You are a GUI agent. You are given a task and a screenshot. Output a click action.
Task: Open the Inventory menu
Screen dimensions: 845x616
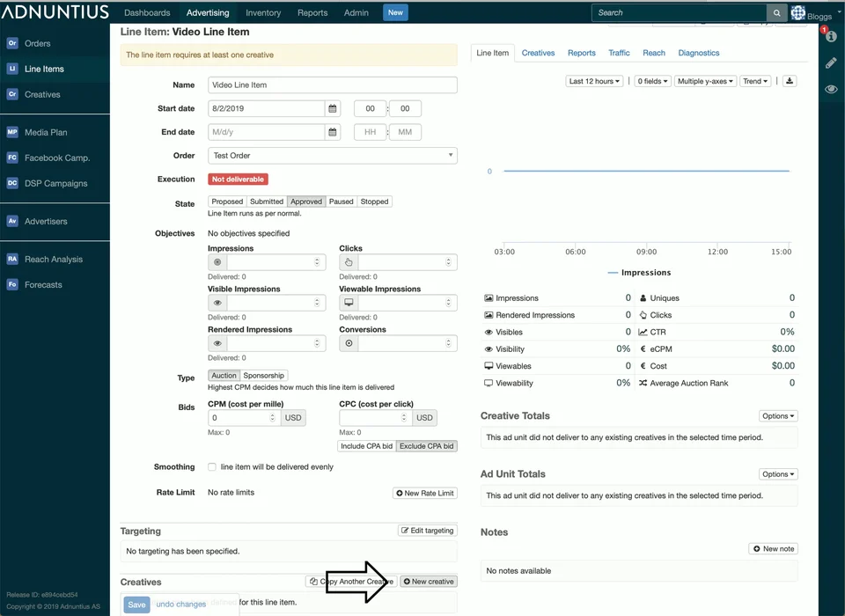click(x=263, y=13)
